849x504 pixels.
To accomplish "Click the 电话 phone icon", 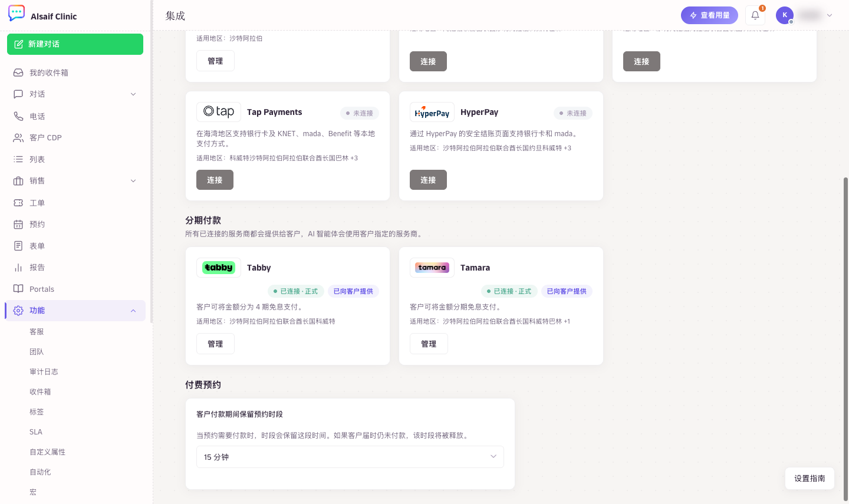I will pos(18,116).
